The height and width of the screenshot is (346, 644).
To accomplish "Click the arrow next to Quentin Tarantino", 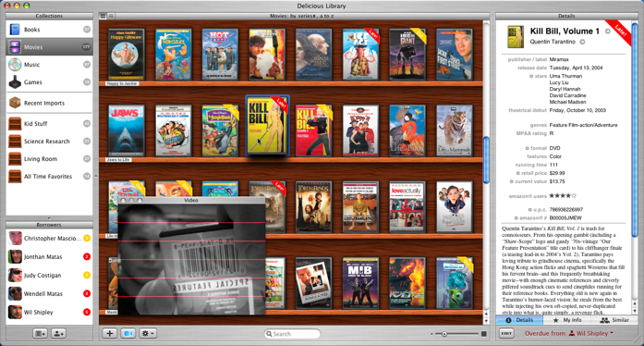I will click(582, 42).
